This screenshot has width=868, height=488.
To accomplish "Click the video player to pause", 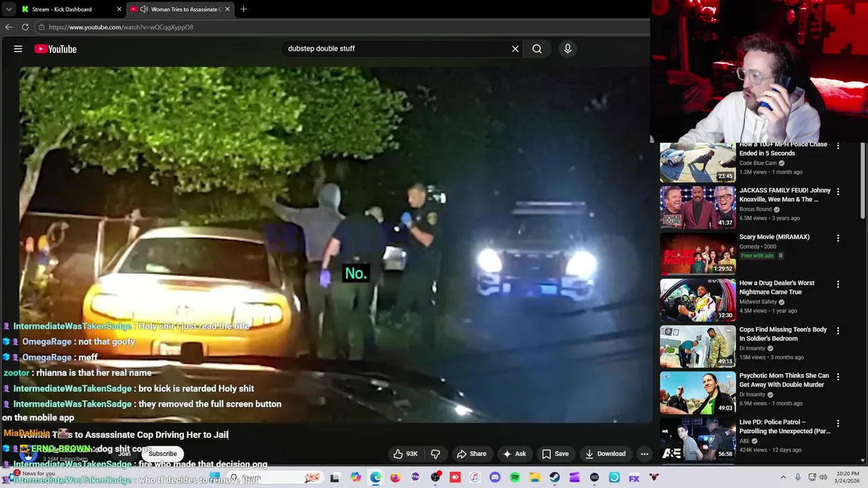I will click(336, 244).
